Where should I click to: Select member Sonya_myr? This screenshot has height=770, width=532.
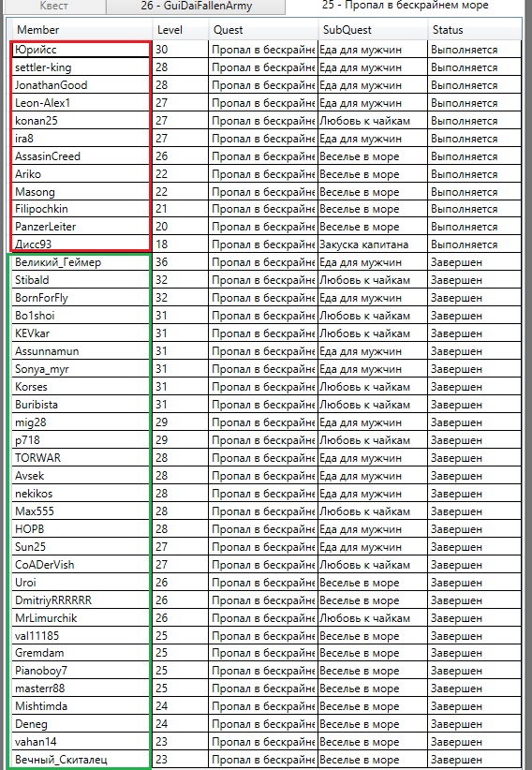click(81, 369)
